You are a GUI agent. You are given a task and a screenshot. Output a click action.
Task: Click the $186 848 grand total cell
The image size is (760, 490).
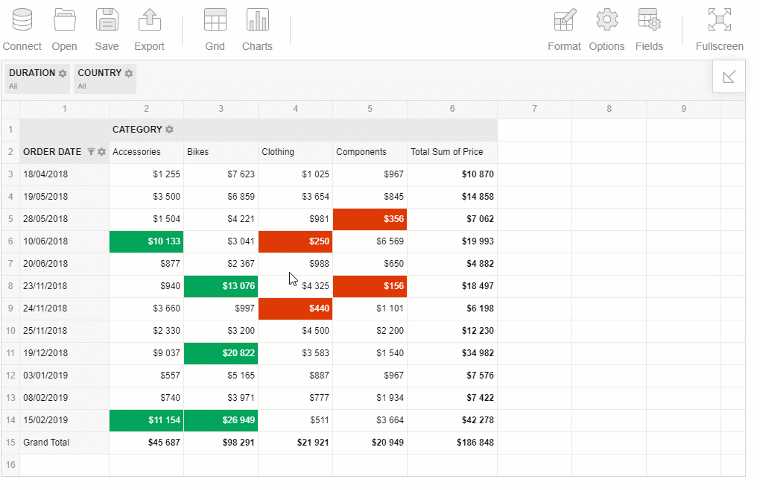click(452, 443)
